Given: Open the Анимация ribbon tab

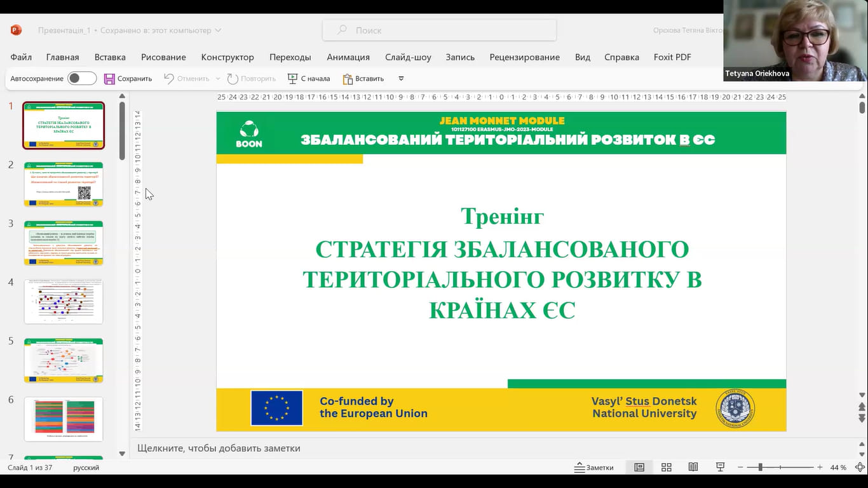Looking at the screenshot, I should coord(348,57).
